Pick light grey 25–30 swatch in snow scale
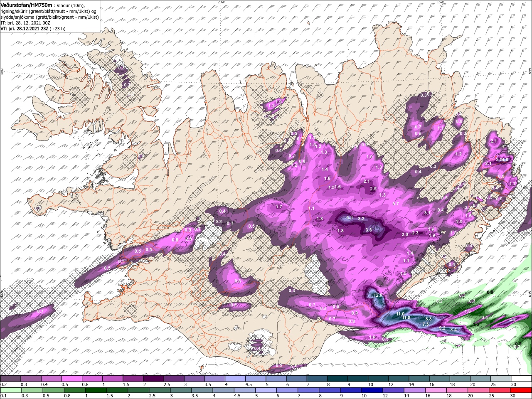The image size is (532, 399). click(x=500, y=379)
